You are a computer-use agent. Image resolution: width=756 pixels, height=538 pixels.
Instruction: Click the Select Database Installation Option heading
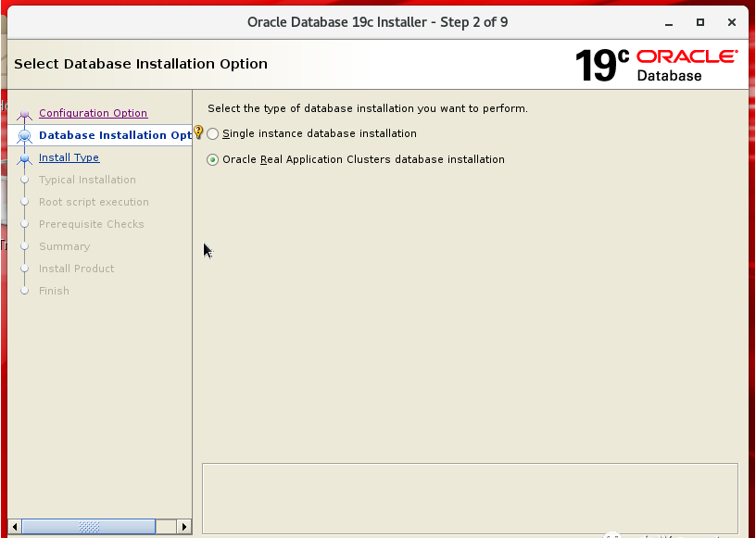[x=141, y=64]
